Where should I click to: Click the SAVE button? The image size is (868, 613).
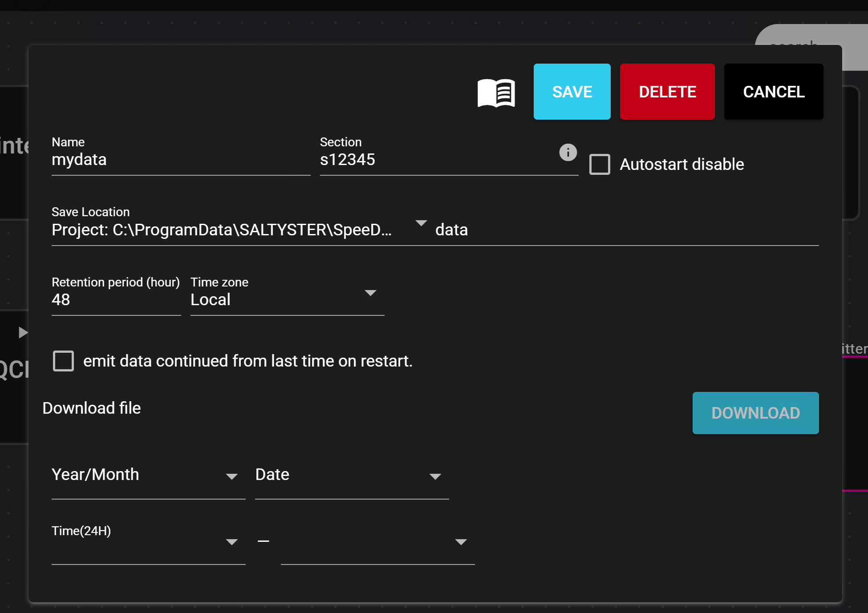(572, 92)
